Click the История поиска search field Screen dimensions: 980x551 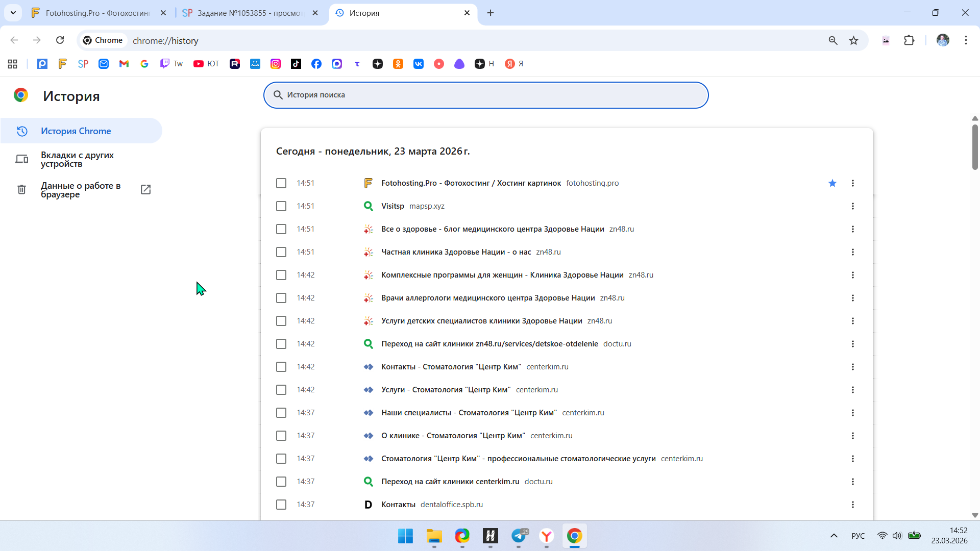tap(486, 95)
